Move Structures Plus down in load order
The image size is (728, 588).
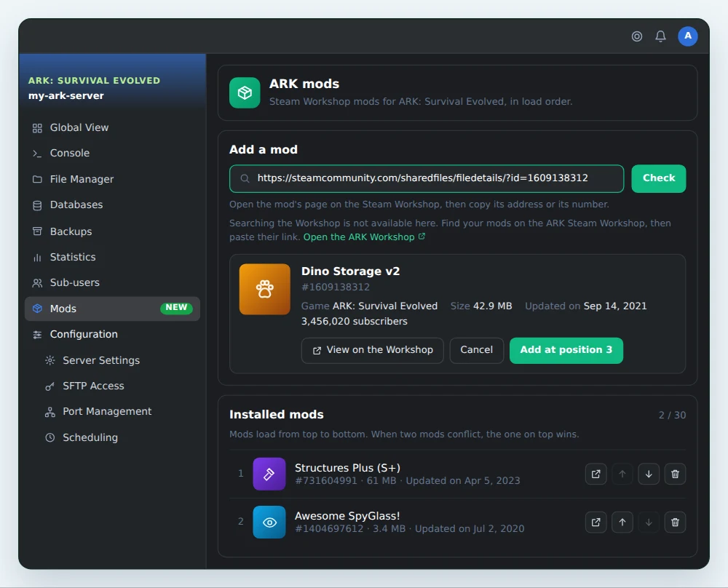point(649,474)
